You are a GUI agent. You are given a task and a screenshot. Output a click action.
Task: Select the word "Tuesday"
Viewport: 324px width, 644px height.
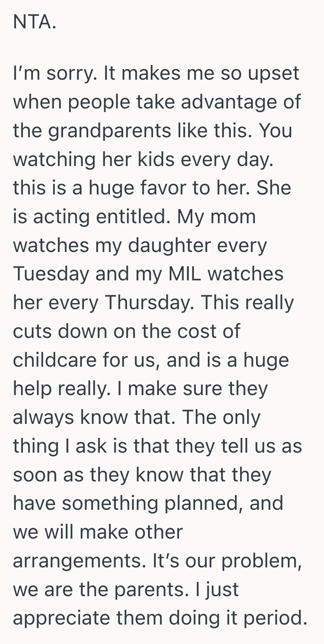pyautogui.click(x=51, y=274)
